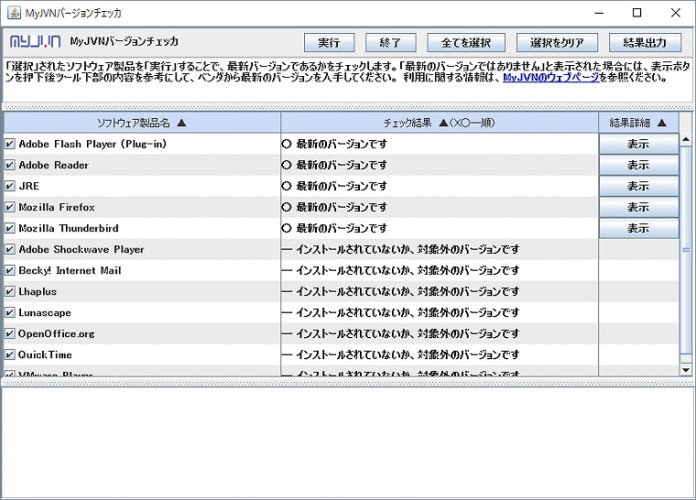Image resolution: width=696 pixels, height=500 pixels.
Task: Toggle the QuickTime checkbox
Action: tap(10, 355)
